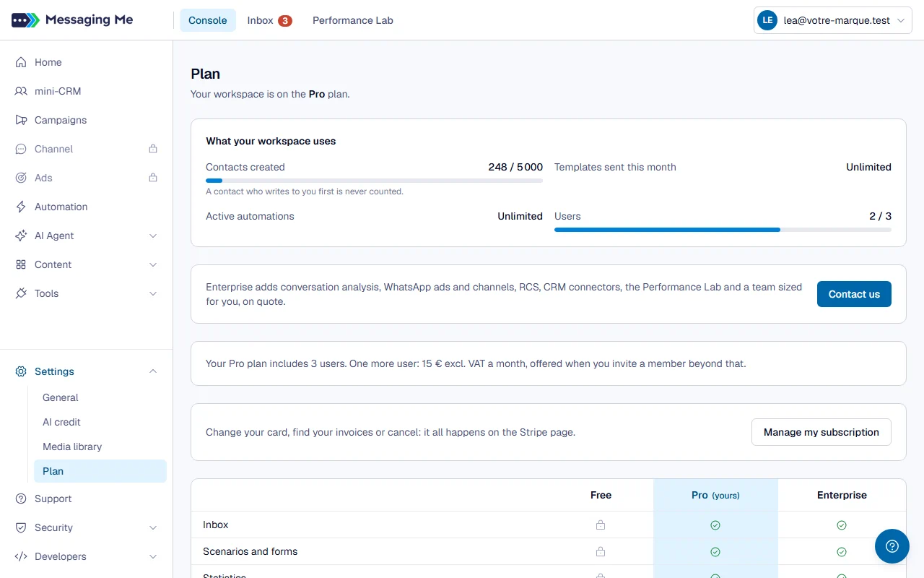Click the Settings gear icon
This screenshot has width=924, height=578.
pyautogui.click(x=21, y=371)
